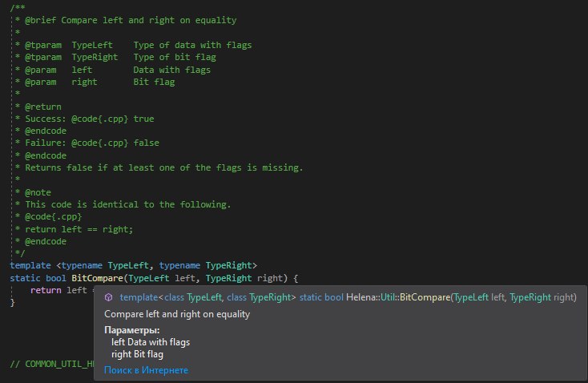This screenshot has width=588, height=383.
Task: Click the BitCompare function name in code
Action: [x=97, y=278]
